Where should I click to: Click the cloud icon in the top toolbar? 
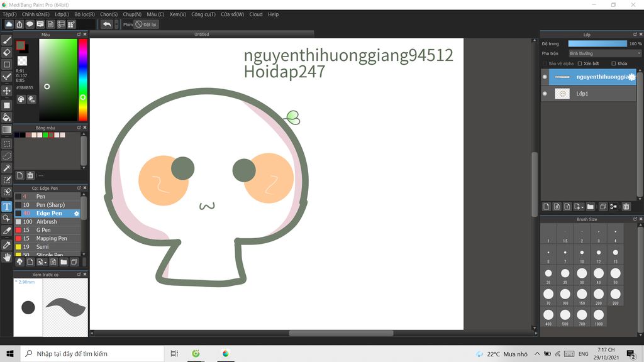(9, 25)
